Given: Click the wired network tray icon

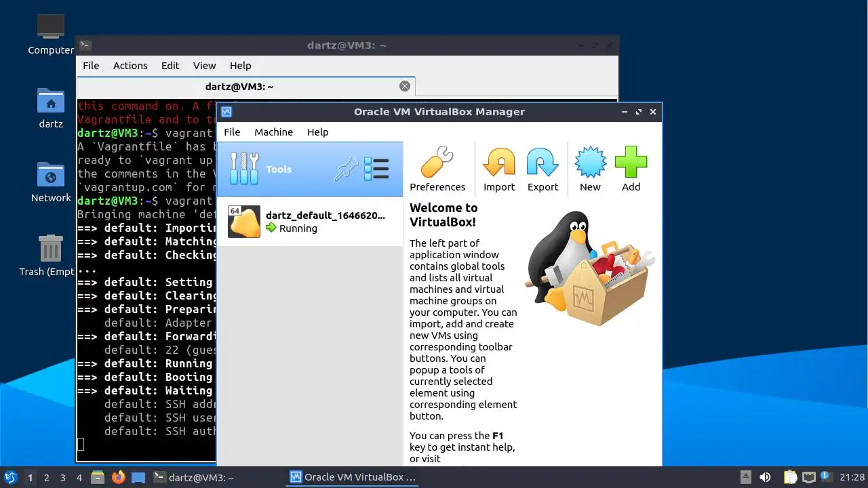Looking at the screenshot, I should [x=808, y=477].
